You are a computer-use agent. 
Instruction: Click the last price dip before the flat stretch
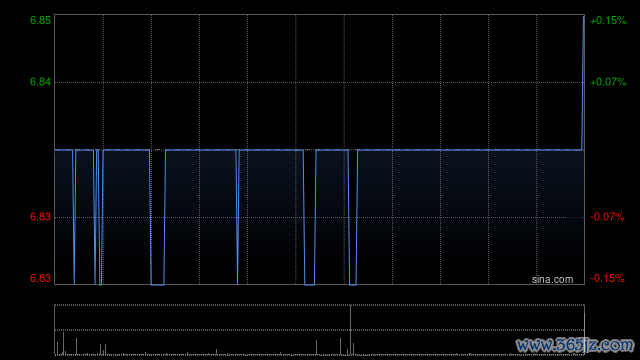tap(353, 217)
